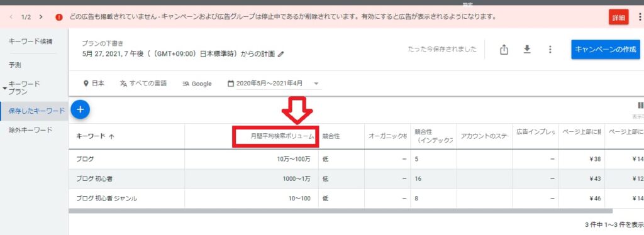The image size is (644, 235).
Task: Click the ¥43 bid value
Action: (594, 179)
